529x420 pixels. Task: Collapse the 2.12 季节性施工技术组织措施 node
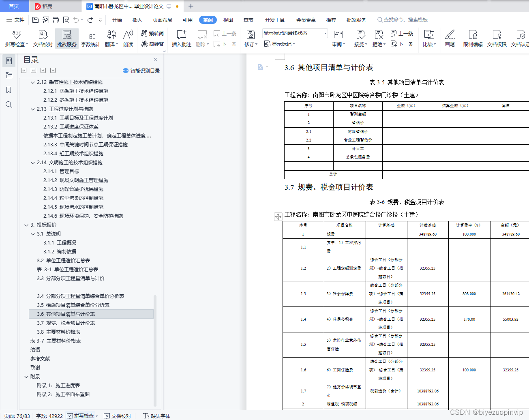coord(33,82)
